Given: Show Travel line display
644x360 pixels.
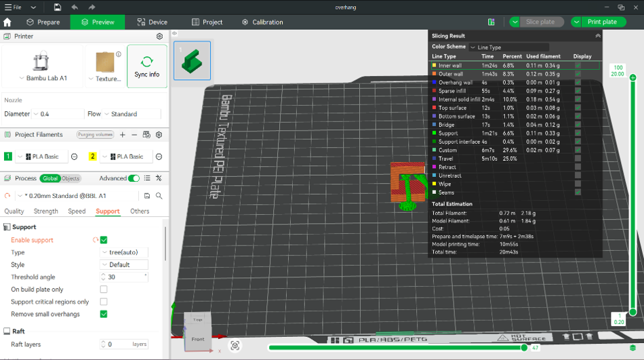Looking at the screenshot, I should (x=578, y=159).
